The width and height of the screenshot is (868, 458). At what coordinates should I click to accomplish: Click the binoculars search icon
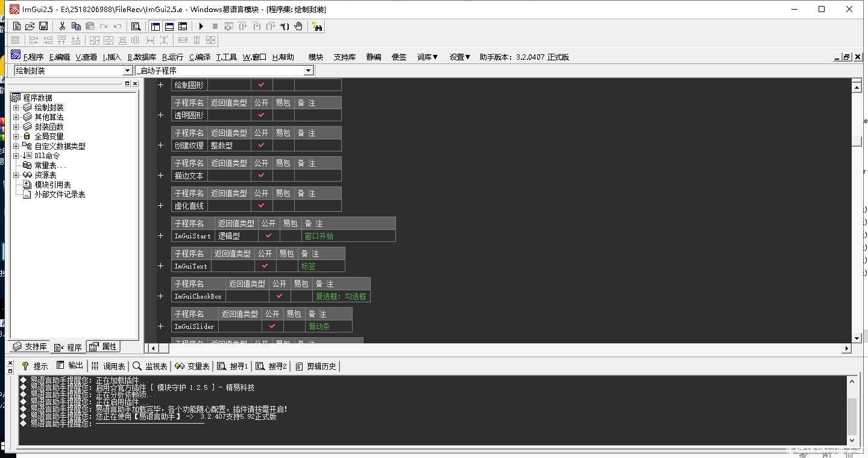(318, 26)
